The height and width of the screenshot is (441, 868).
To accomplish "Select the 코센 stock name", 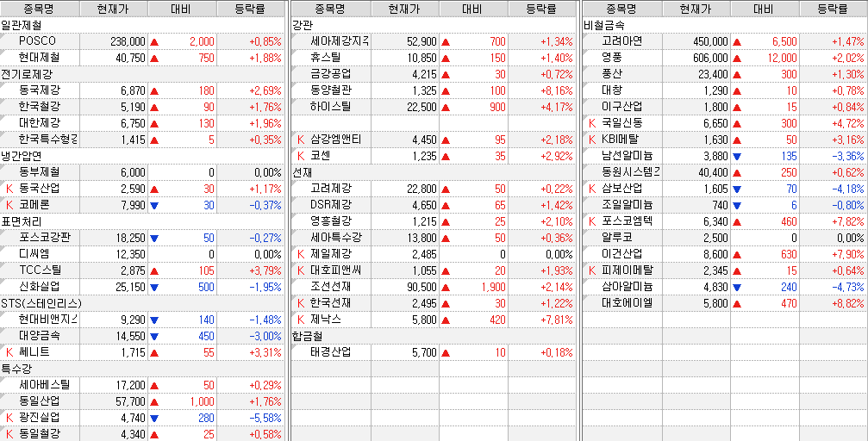I will pyautogui.click(x=320, y=156).
